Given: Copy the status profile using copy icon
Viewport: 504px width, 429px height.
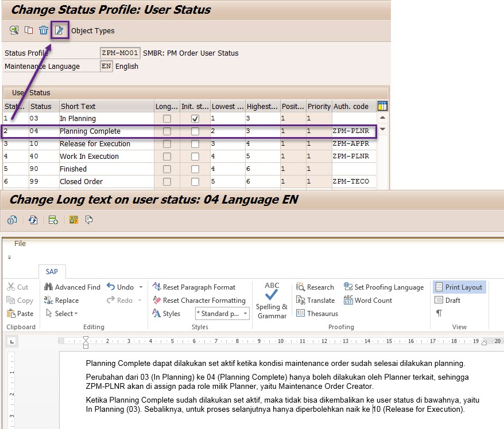Looking at the screenshot, I should click(x=28, y=30).
